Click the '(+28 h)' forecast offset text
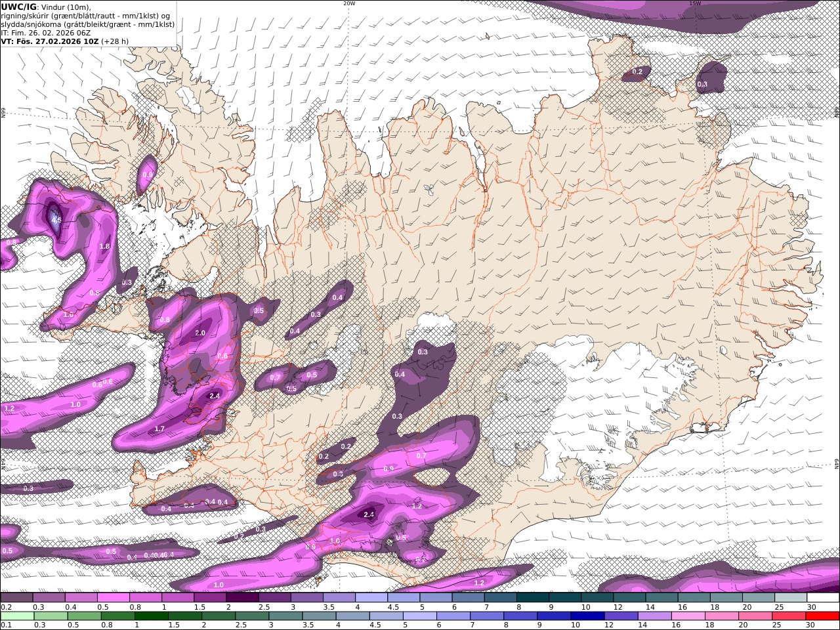Image resolution: width=840 pixels, height=630 pixels. (x=115, y=41)
